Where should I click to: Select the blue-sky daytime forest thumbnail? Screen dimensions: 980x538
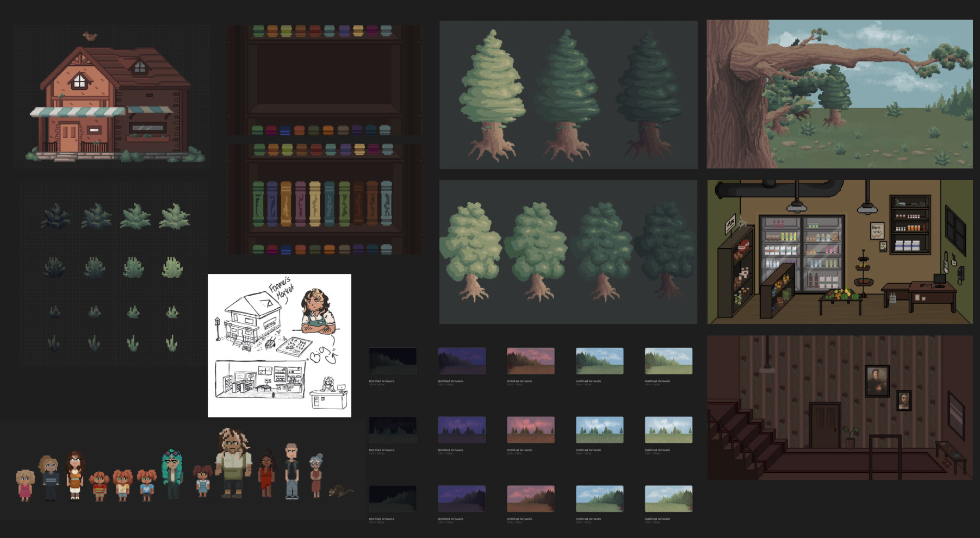(599, 360)
